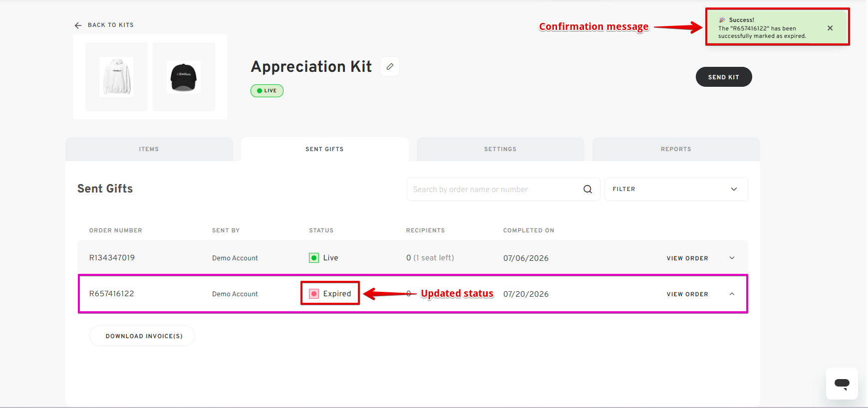Open the black cap product thumbnail
This screenshot has width=868, height=408.
click(184, 77)
